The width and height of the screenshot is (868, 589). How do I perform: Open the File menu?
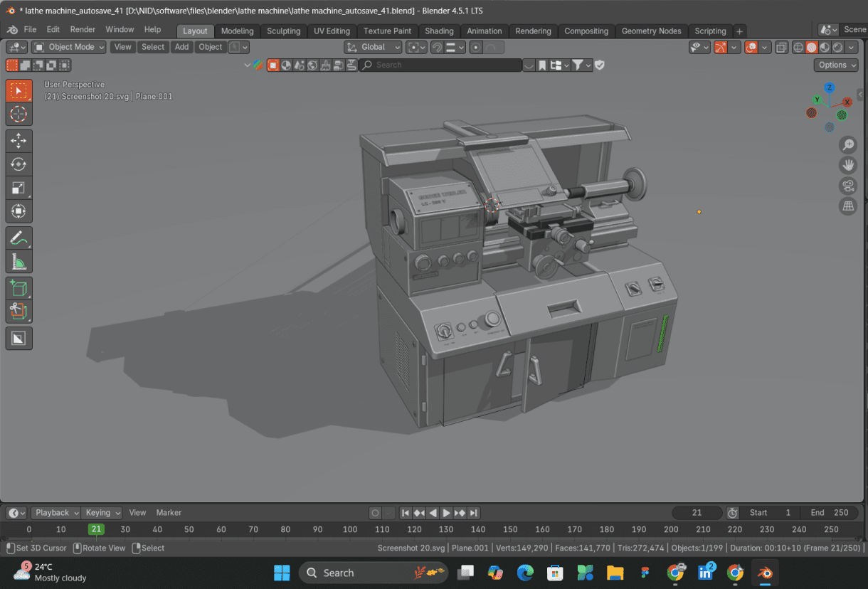(30, 30)
